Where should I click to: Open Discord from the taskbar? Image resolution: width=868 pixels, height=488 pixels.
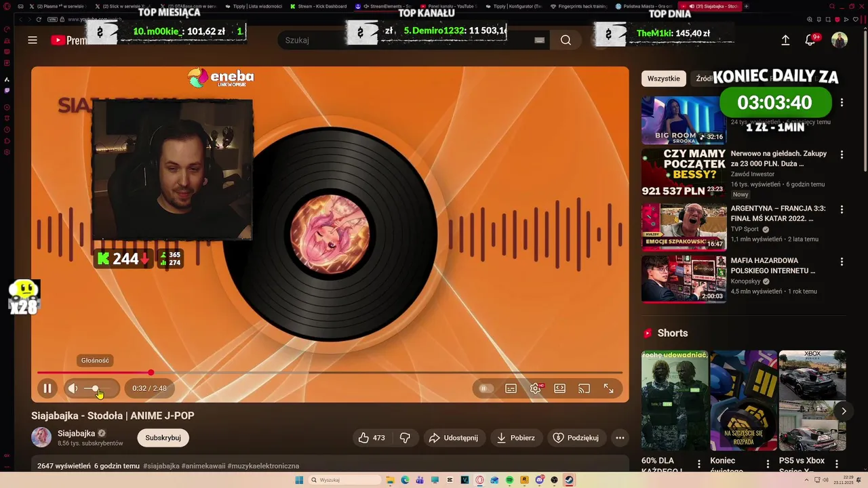(539, 480)
